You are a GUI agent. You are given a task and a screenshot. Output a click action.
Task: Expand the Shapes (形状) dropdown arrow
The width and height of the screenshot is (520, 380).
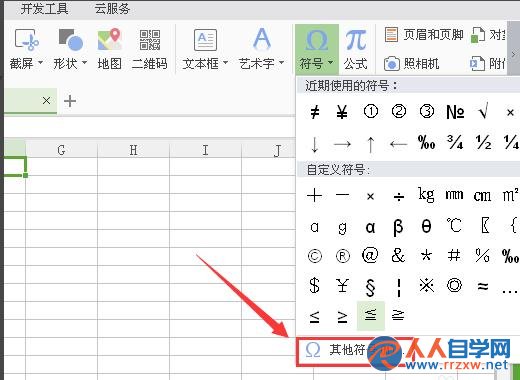pyautogui.click(x=84, y=62)
